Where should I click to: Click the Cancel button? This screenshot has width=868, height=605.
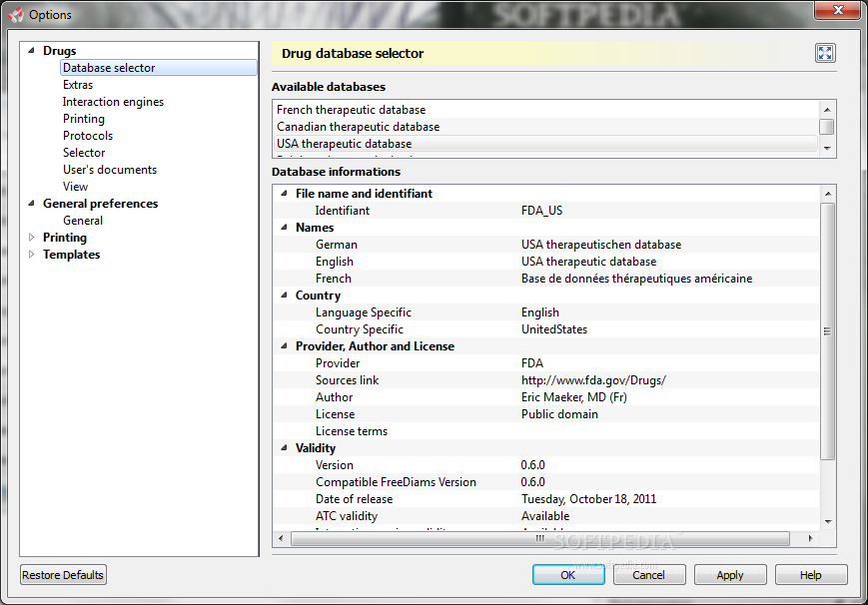coord(649,575)
